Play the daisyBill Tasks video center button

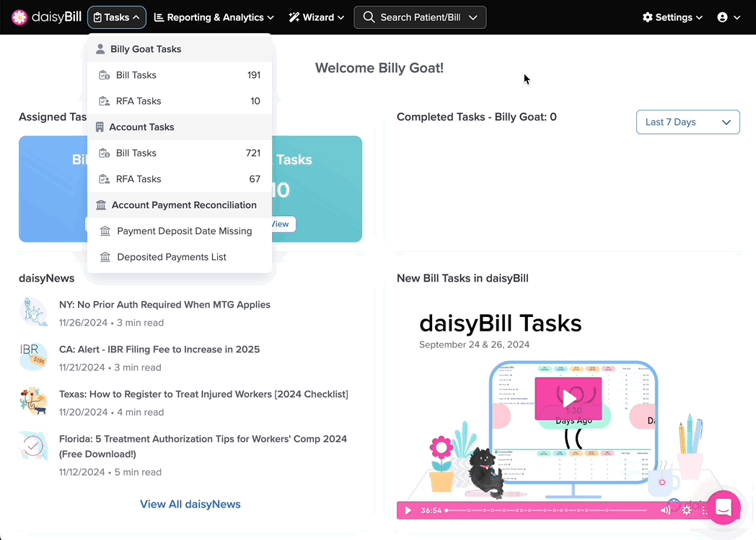(568, 399)
